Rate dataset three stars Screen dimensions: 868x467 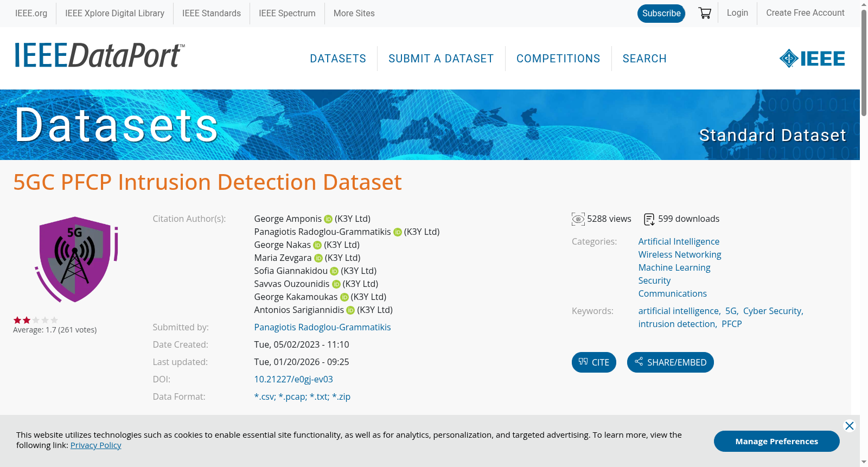36,320
